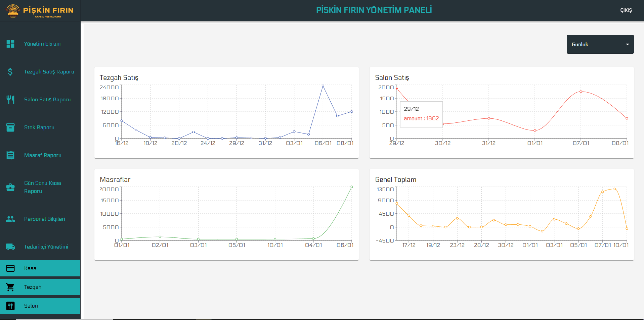Open Masraf Raporu from sidebar

coord(43,155)
